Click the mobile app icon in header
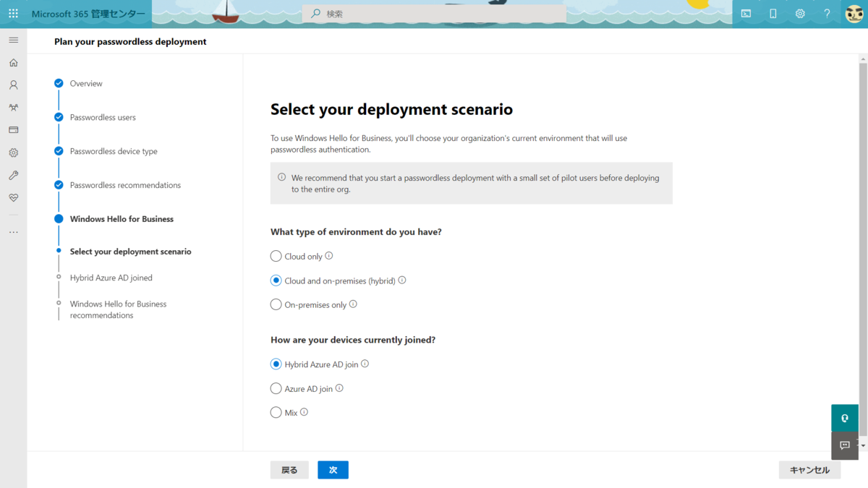The image size is (868, 488). (773, 14)
